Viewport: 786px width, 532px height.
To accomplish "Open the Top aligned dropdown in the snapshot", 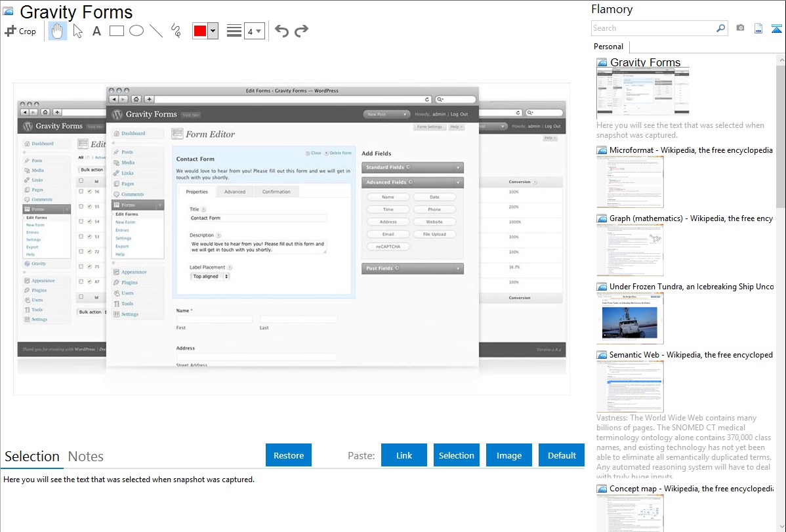I will pos(210,276).
